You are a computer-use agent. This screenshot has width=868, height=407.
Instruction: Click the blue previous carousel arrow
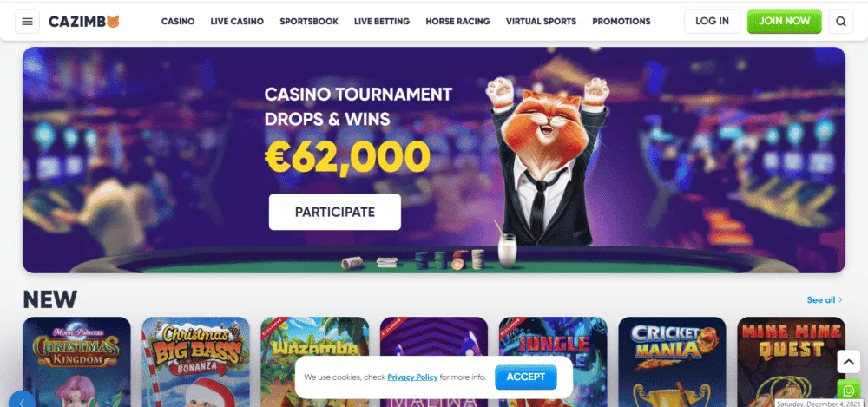[23, 401]
